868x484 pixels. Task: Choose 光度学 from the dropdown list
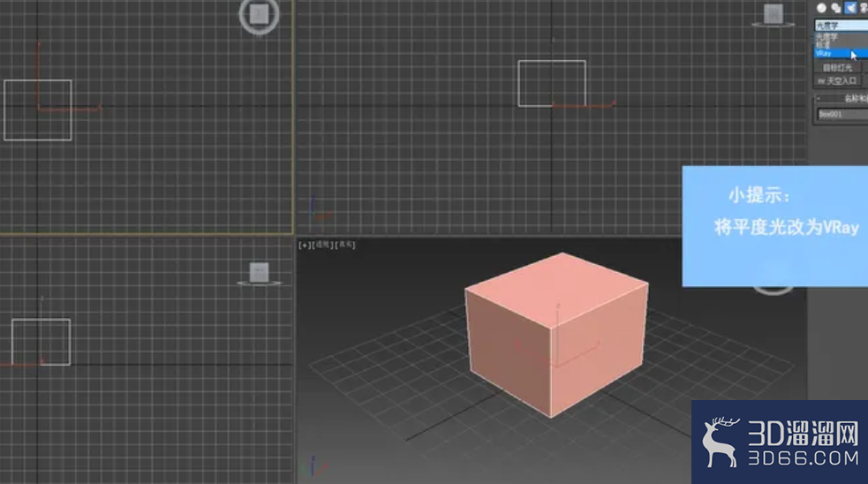(841, 36)
